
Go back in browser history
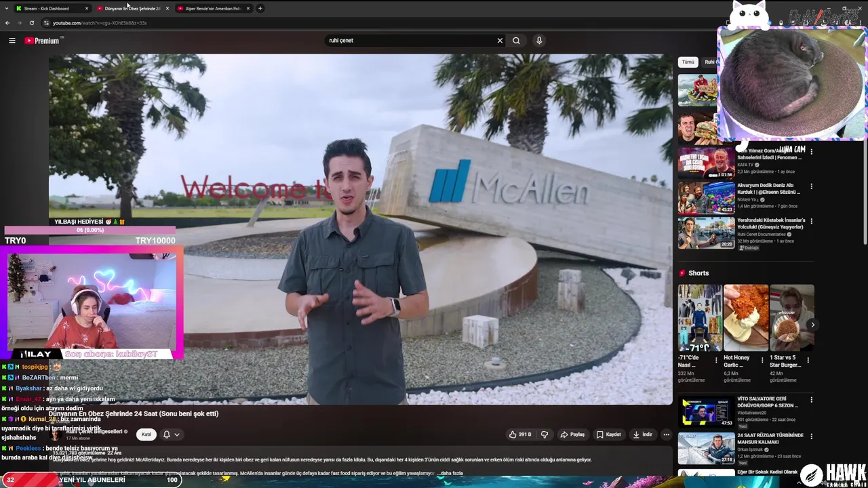7,23
